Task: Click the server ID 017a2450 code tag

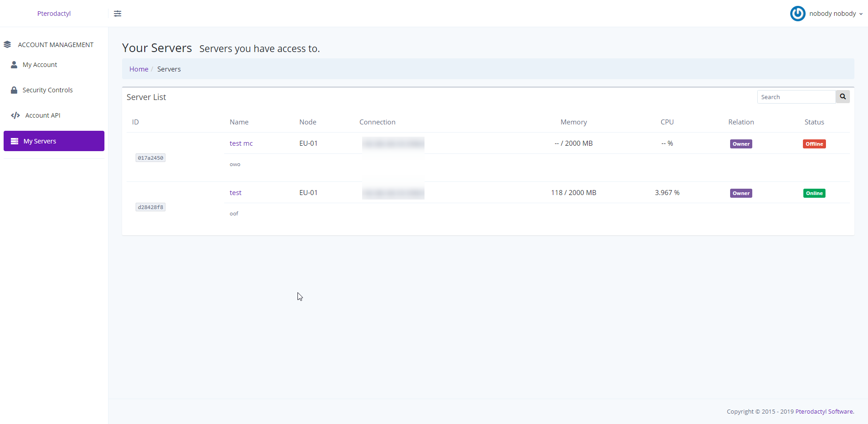Action: (x=151, y=158)
